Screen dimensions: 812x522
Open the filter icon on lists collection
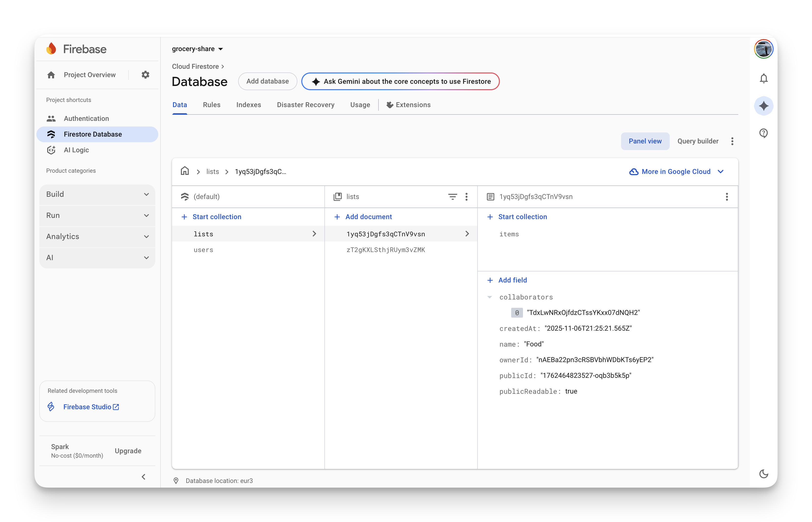453,197
